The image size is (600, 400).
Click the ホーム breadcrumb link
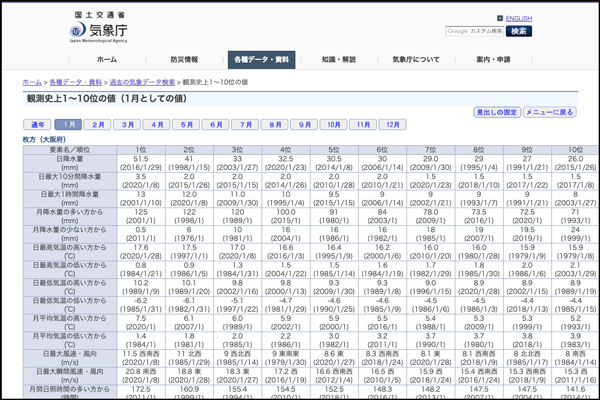(32, 81)
